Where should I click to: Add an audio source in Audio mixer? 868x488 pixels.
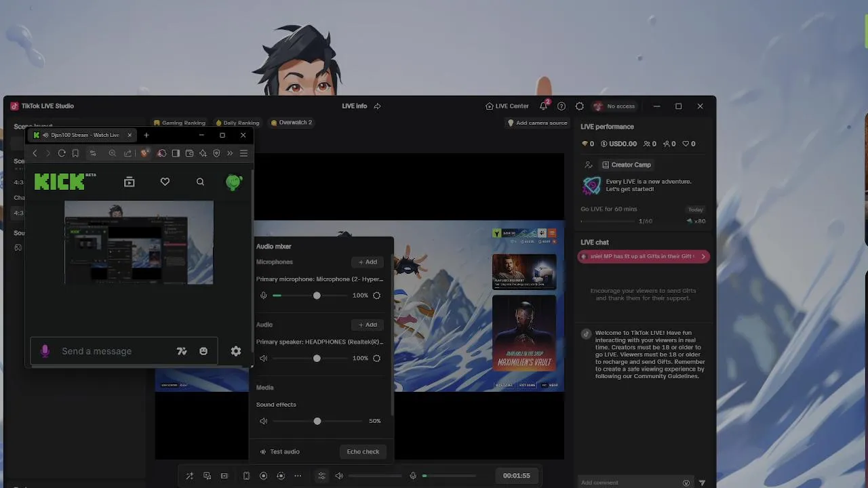pyautogui.click(x=367, y=325)
